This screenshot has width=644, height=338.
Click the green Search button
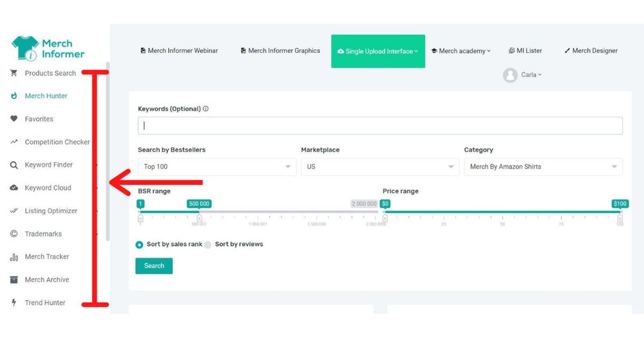tap(154, 266)
